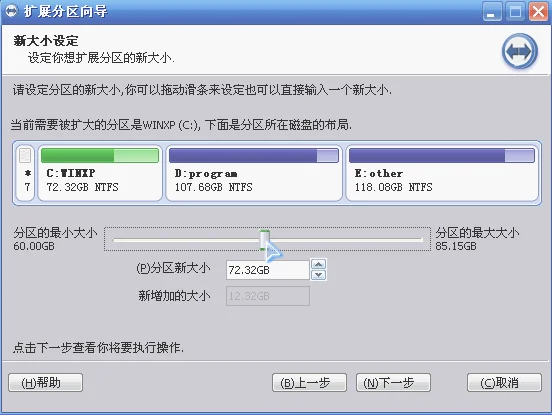The width and height of the screenshot is (552, 415).
Task: Minimize the 扩展分区向导 window
Action: point(491,12)
